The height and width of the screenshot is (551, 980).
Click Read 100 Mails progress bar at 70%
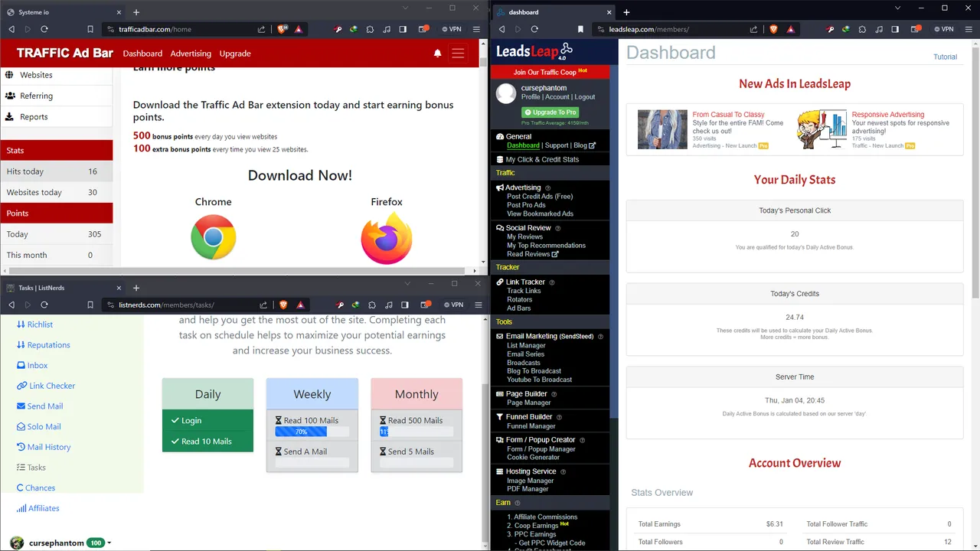pyautogui.click(x=312, y=432)
